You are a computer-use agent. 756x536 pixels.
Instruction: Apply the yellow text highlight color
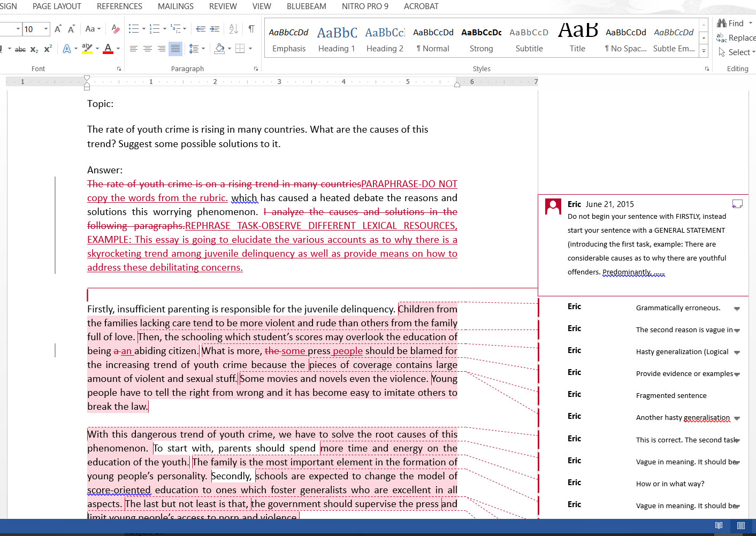(x=87, y=49)
